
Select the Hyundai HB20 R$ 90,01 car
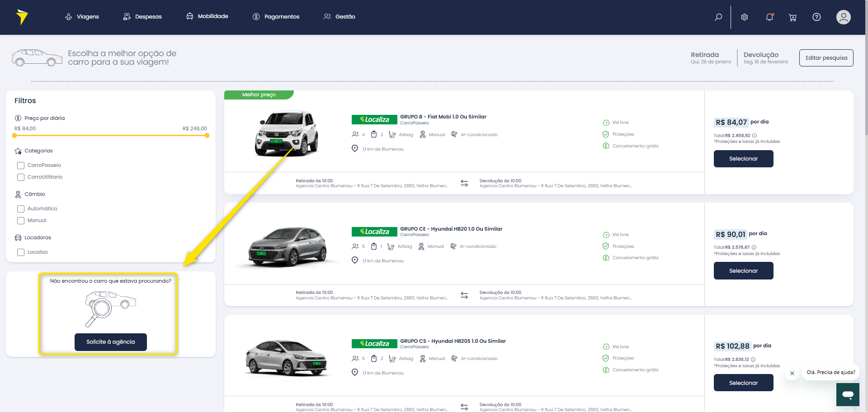tap(744, 271)
